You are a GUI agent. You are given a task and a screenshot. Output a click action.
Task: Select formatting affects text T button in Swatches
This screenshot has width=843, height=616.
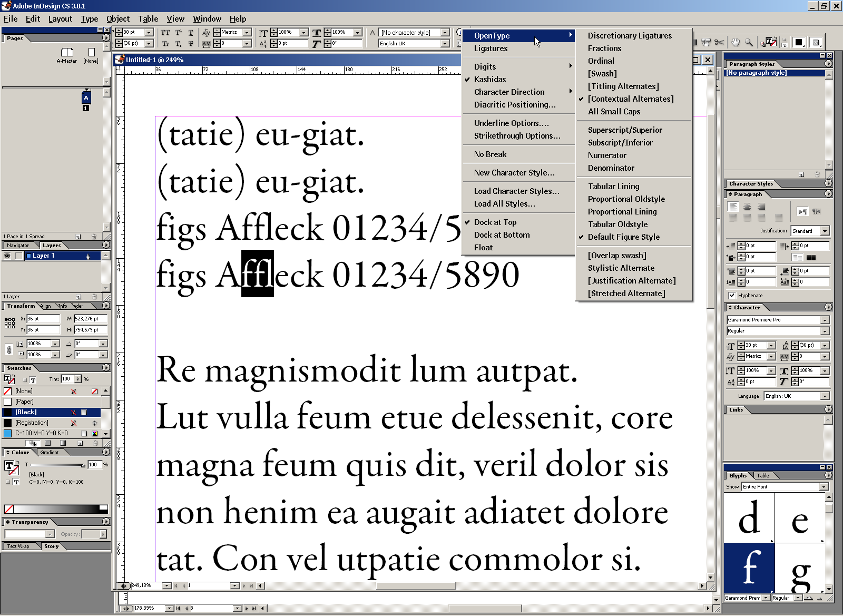pyautogui.click(x=33, y=379)
